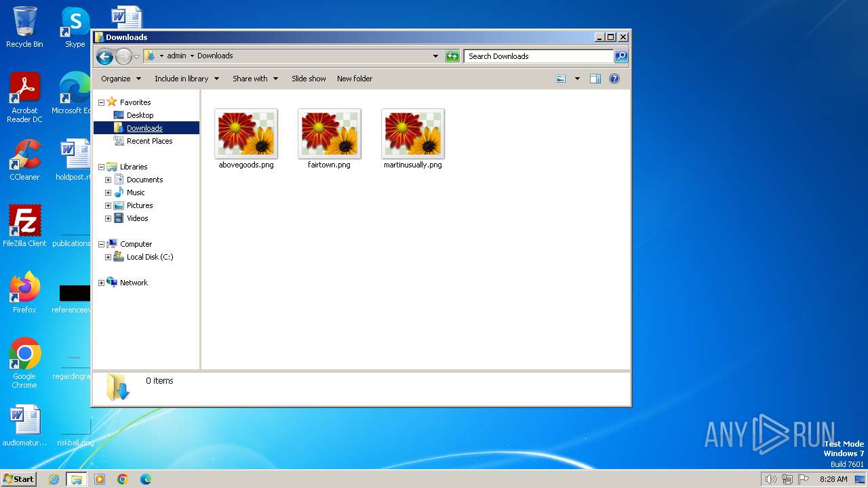This screenshot has height=488, width=868.
Task: Select the Documents library
Action: pyautogui.click(x=144, y=180)
